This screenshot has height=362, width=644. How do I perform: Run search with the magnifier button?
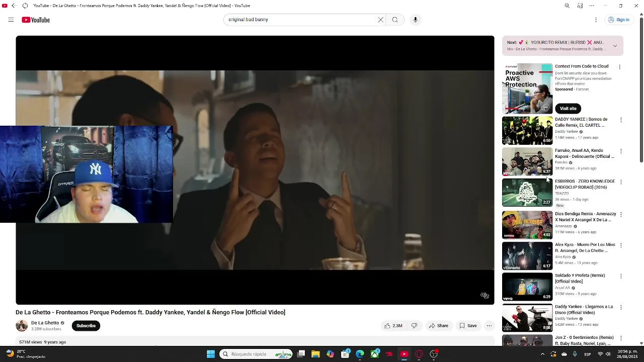tap(395, 20)
